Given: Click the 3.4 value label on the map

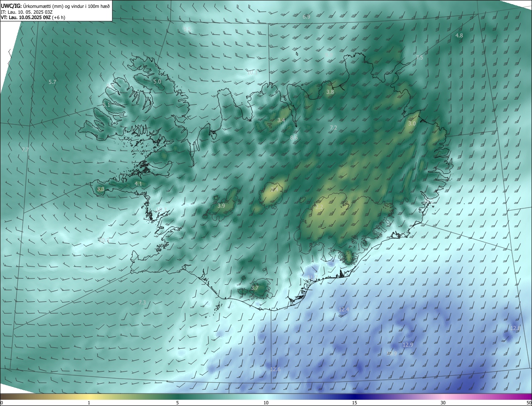Looking at the screenshot, I should click(x=281, y=120).
